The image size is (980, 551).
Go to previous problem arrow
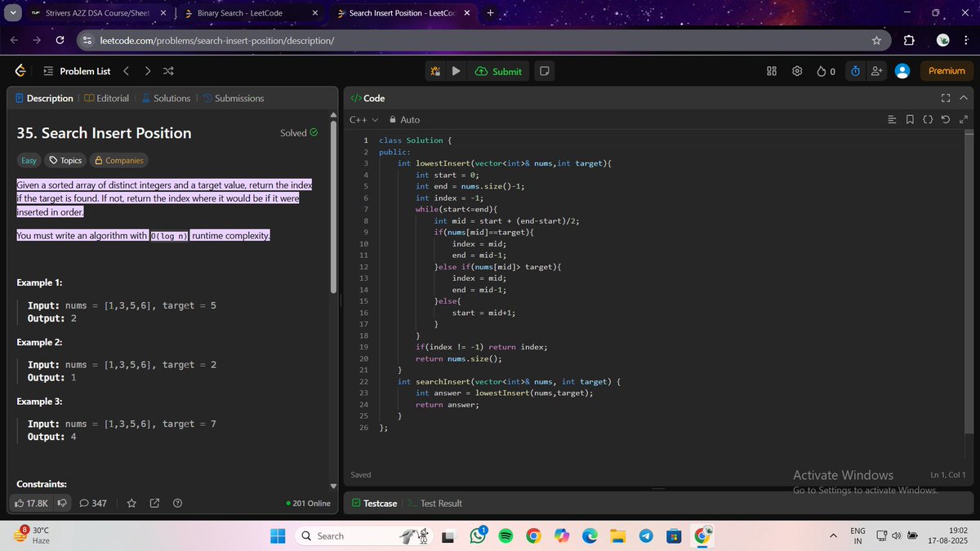pyautogui.click(x=126, y=71)
